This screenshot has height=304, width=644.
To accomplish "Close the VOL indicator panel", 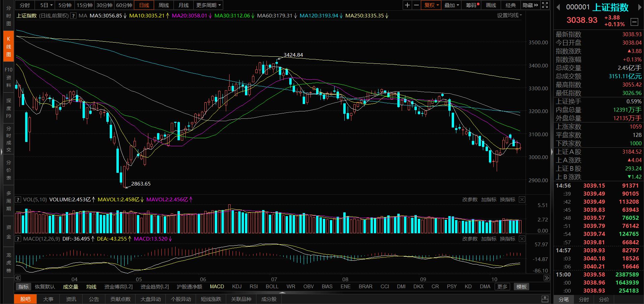I will click(x=522, y=200).
